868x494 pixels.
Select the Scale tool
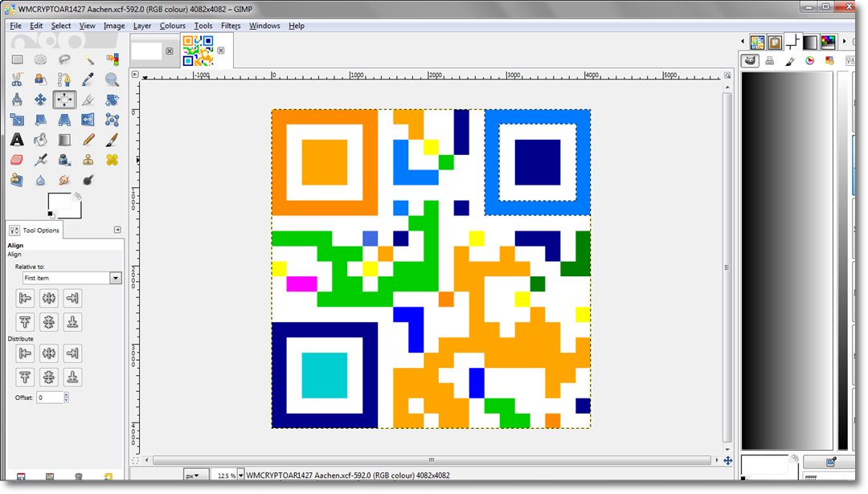point(17,120)
